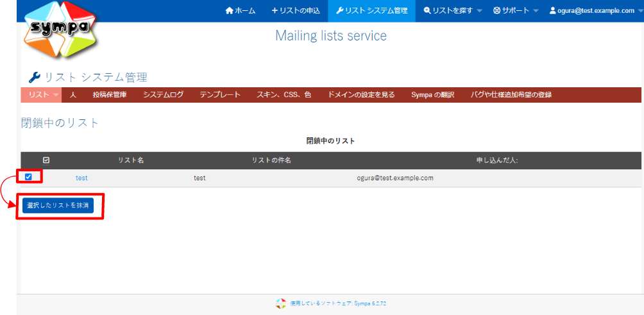The height and width of the screenshot is (315, 644).
Task: Expand the サポート dropdown arrow
Action: point(536,11)
